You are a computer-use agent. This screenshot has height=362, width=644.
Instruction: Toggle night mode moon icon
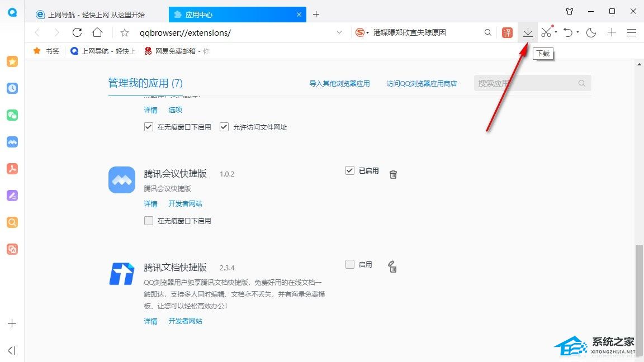(x=591, y=32)
